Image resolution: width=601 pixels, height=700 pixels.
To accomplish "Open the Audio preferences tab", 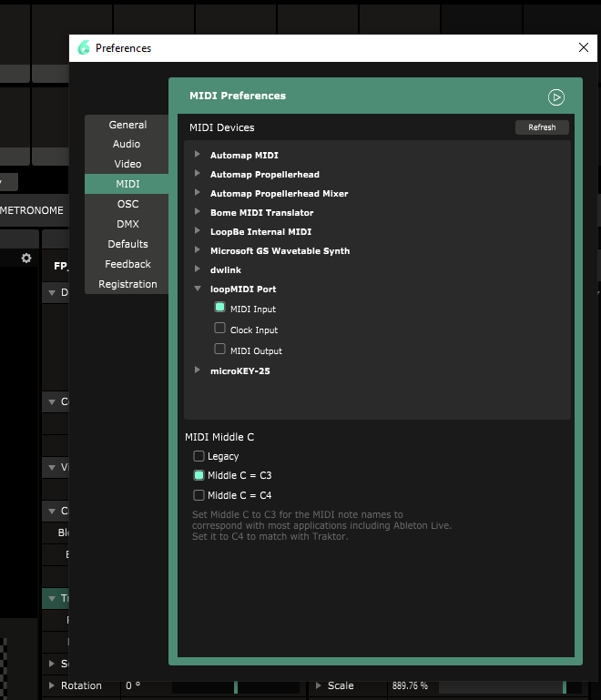I will [127, 144].
